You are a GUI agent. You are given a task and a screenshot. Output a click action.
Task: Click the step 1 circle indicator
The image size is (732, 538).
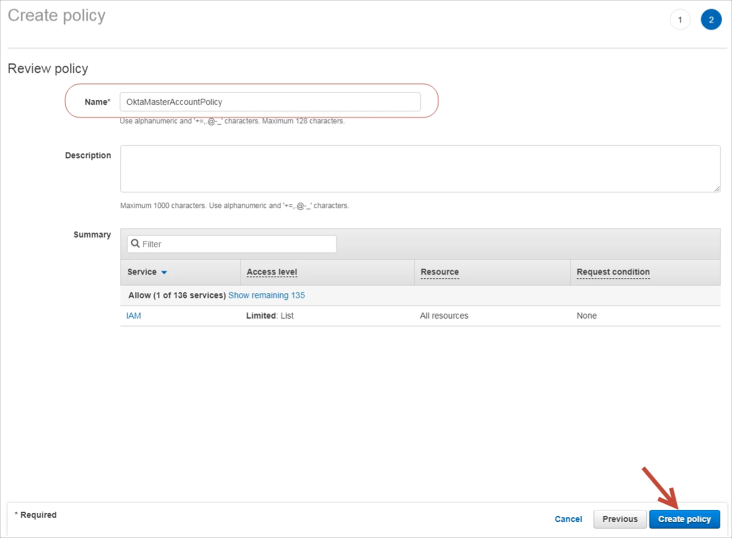click(680, 20)
